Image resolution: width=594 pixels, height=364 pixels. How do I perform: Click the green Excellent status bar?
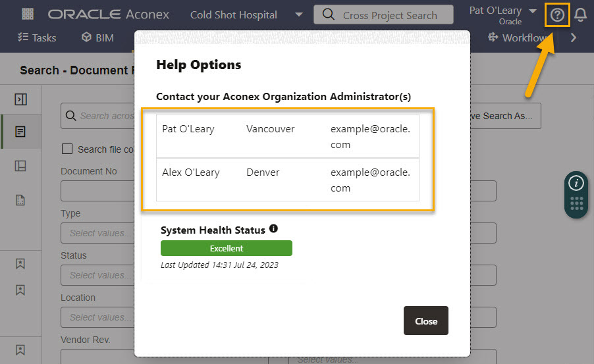[x=227, y=248]
